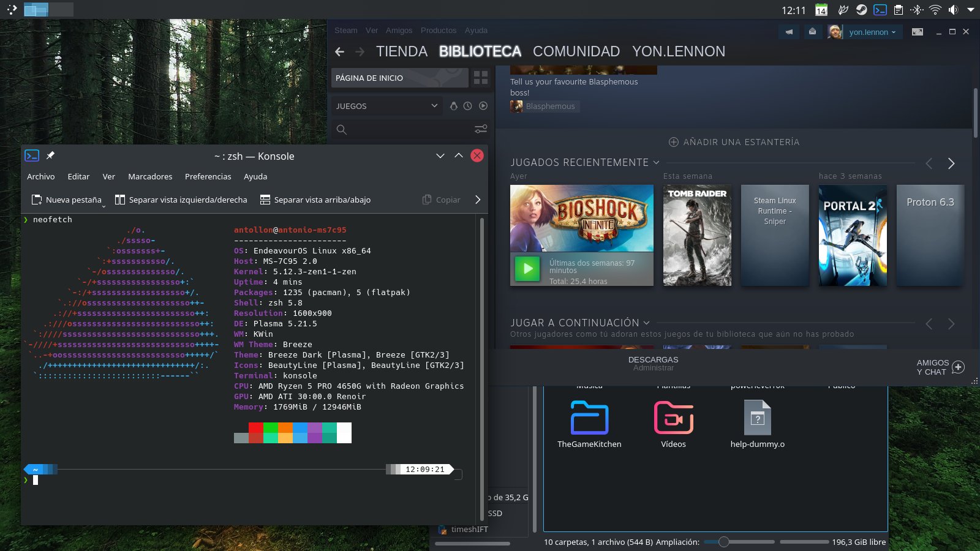Toggle the recent activity clock filter

[x=468, y=106]
